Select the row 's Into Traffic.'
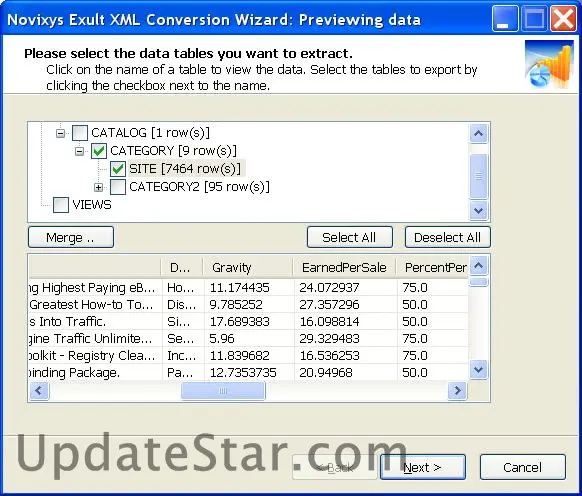The height and width of the screenshot is (496, 582). tap(248, 322)
